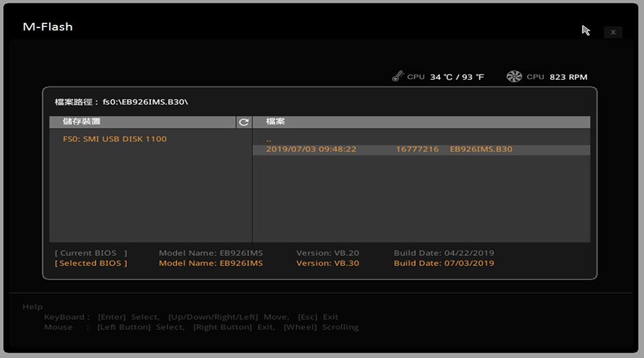
Task: Click the Help heading text
Action: [x=32, y=307]
